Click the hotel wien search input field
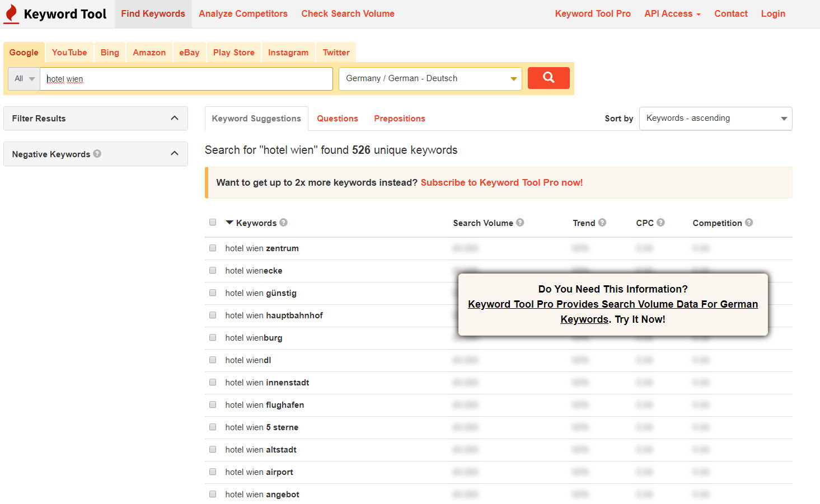Screen dimensions: 820x504 click(x=186, y=79)
